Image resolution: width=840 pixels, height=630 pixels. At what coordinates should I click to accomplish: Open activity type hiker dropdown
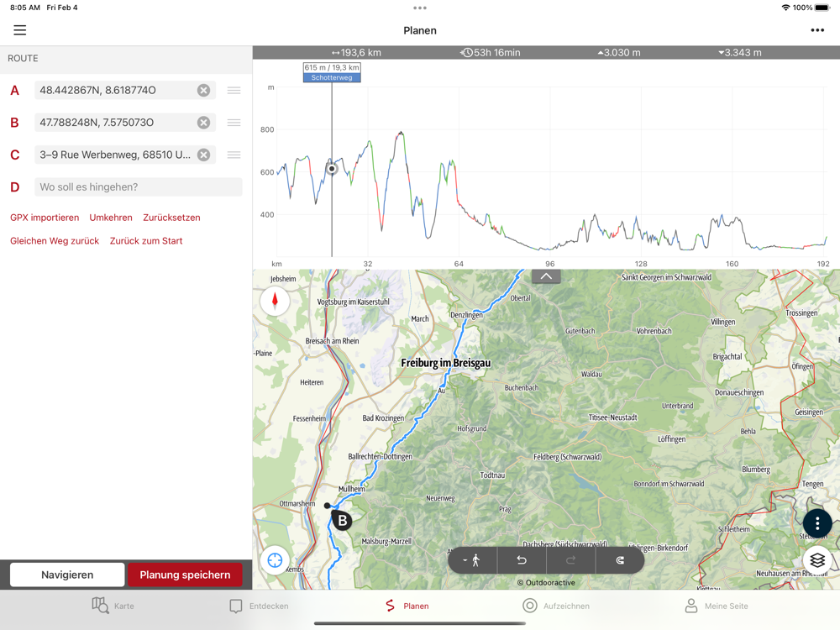472,560
